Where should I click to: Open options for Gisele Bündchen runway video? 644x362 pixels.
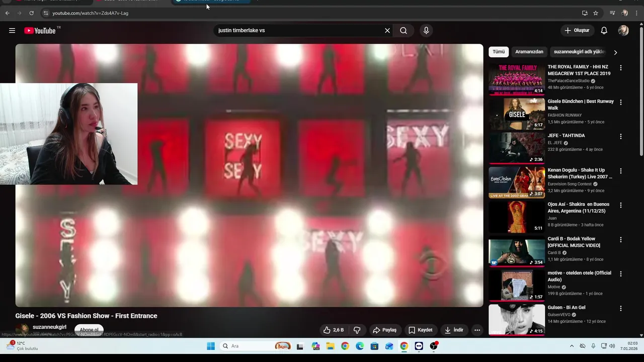(621, 102)
